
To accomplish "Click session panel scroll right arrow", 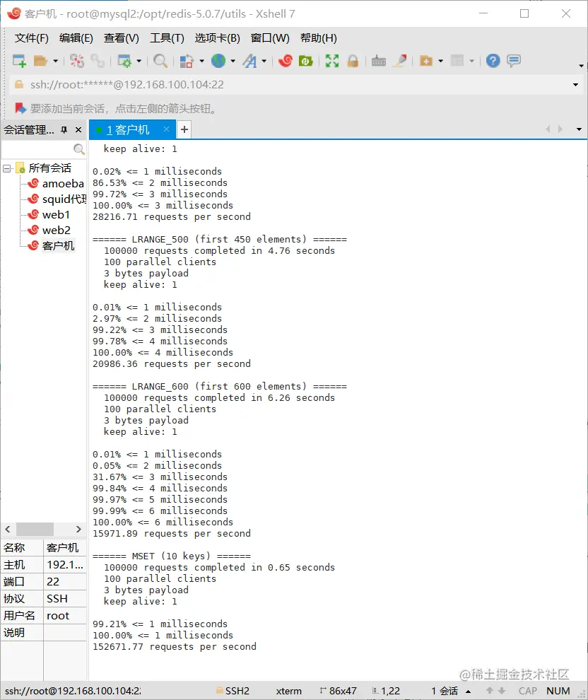I will [78, 529].
